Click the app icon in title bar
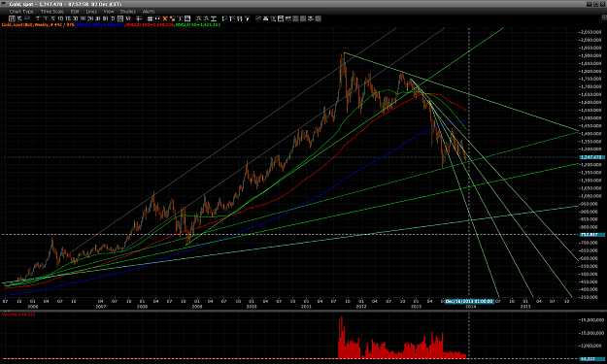This screenshot has height=364, width=607. coord(4,4)
